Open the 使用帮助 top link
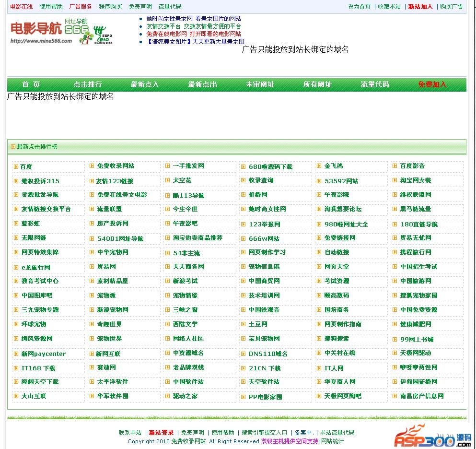Screen dimensions: 476x449 [x=51, y=7]
